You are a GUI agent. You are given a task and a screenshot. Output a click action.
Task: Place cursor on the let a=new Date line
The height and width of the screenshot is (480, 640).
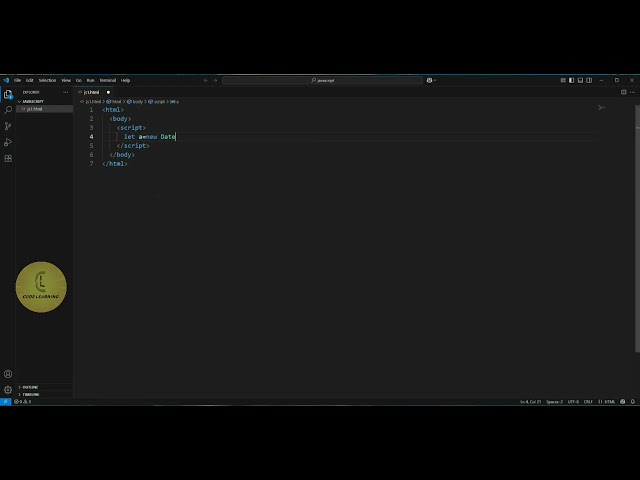150,137
